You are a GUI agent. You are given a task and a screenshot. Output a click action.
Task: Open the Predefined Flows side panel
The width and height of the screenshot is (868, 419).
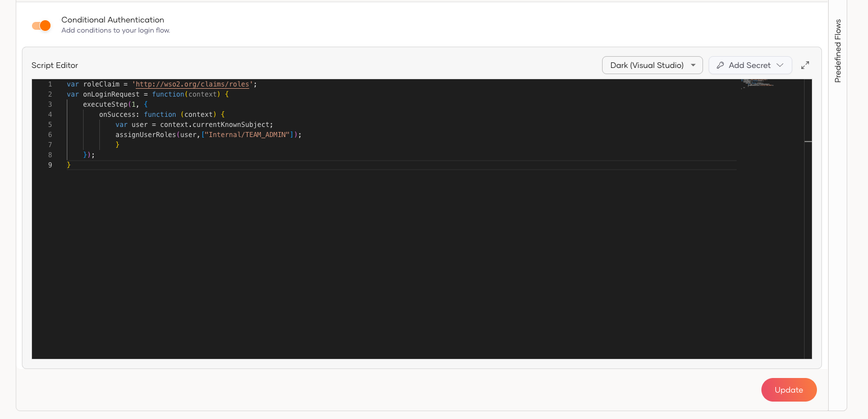pos(838,51)
